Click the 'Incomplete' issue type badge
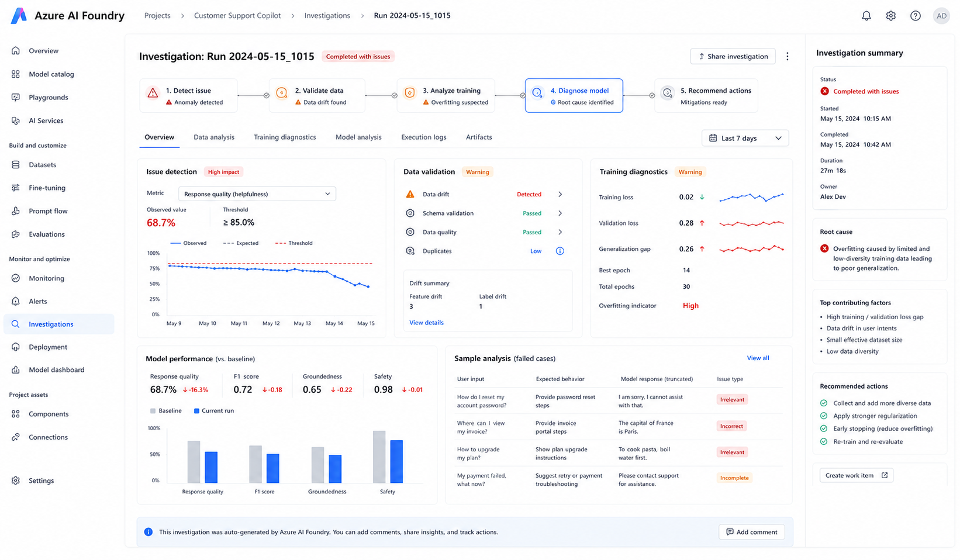Viewport: 960px width, 560px height. tap(734, 478)
